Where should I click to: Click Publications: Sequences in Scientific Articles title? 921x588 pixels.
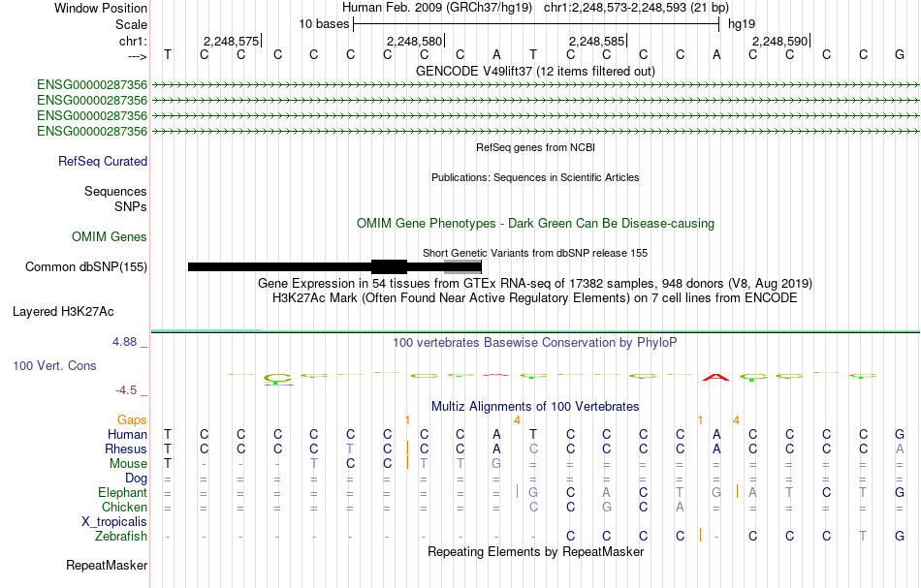click(x=535, y=178)
